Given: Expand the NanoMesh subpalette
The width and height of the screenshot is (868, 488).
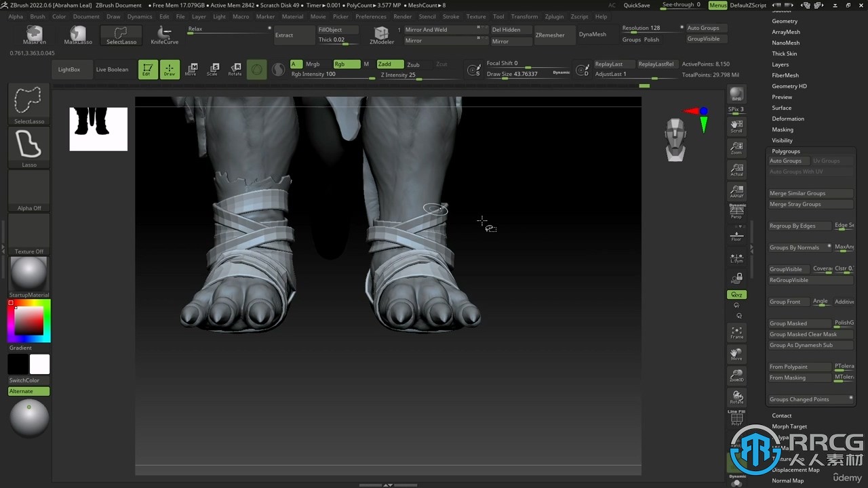Looking at the screenshot, I should click(786, 43).
